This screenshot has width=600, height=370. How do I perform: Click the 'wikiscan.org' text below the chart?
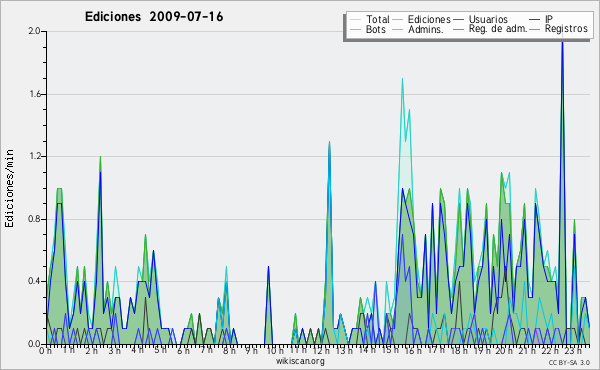pyautogui.click(x=300, y=361)
